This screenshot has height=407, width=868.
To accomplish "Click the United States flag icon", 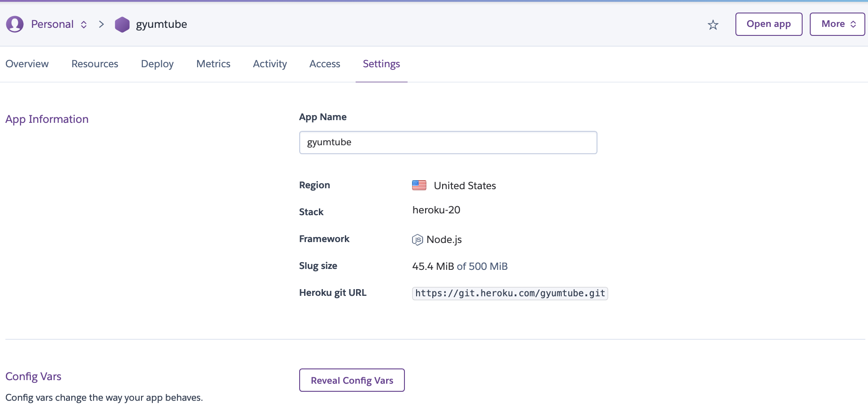I will 419,185.
